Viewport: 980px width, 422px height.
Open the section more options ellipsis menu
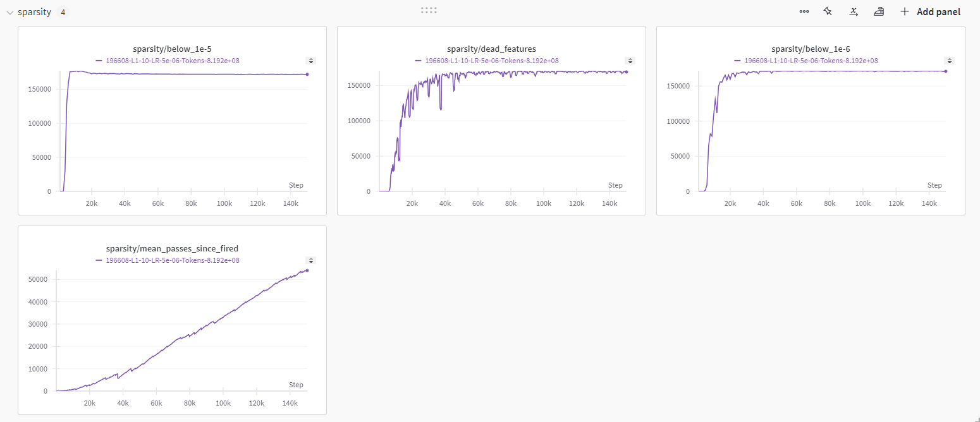tap(804, 11)
